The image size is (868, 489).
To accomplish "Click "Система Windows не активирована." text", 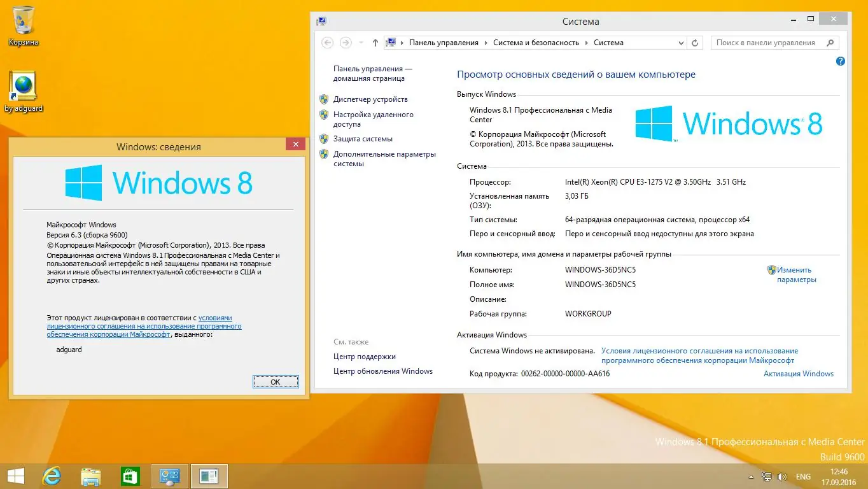I will [532, 351].
